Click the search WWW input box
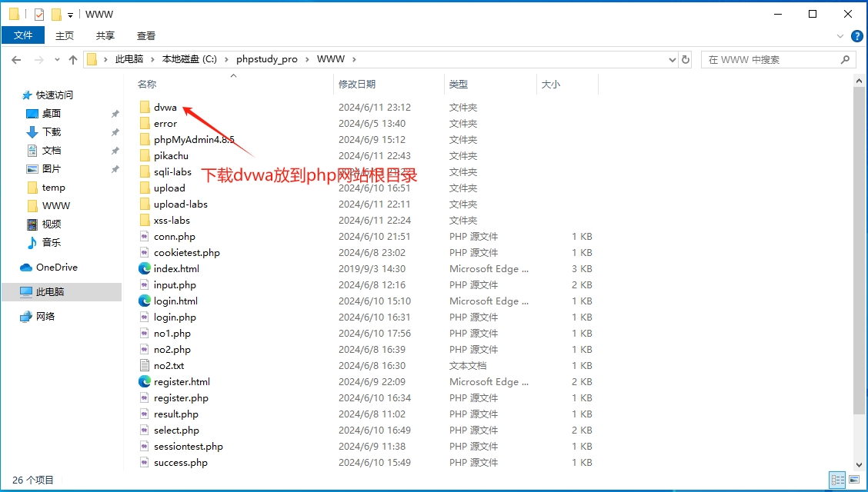 click(x=777, y=60)
